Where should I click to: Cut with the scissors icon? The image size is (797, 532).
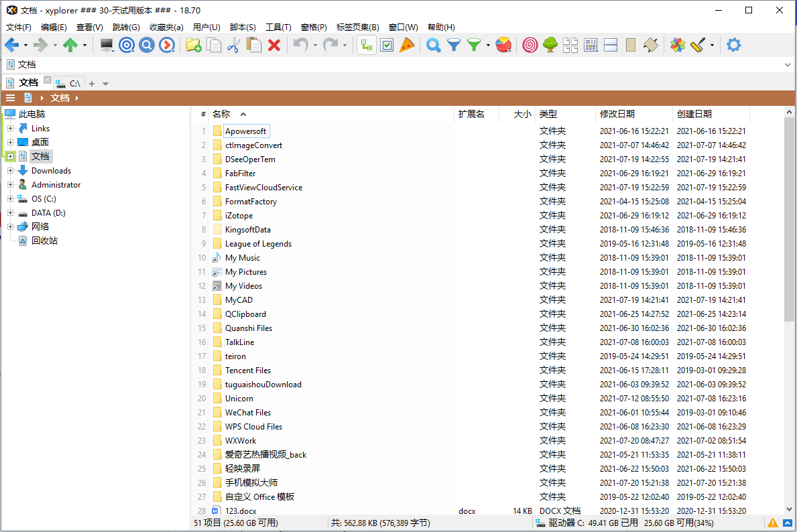(233, 45)
